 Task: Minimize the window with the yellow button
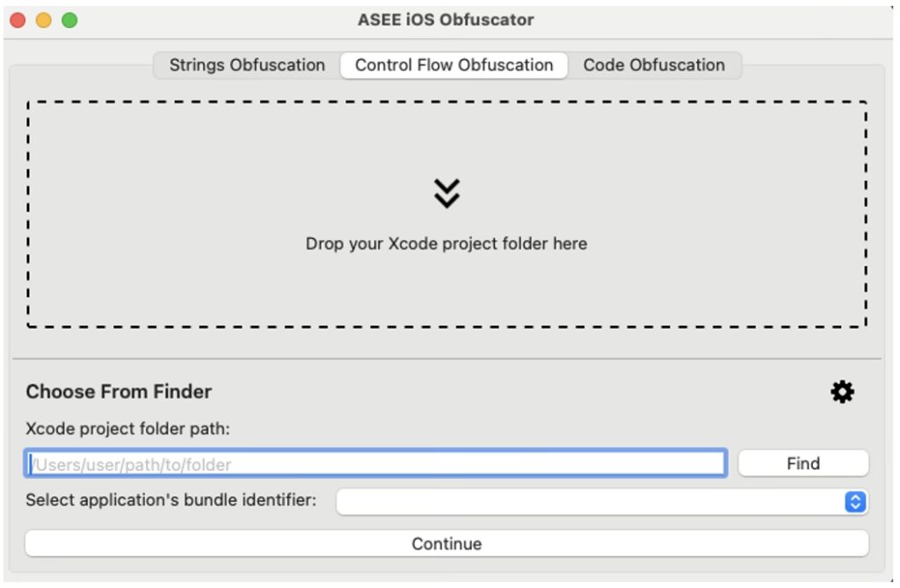[43, 20]
